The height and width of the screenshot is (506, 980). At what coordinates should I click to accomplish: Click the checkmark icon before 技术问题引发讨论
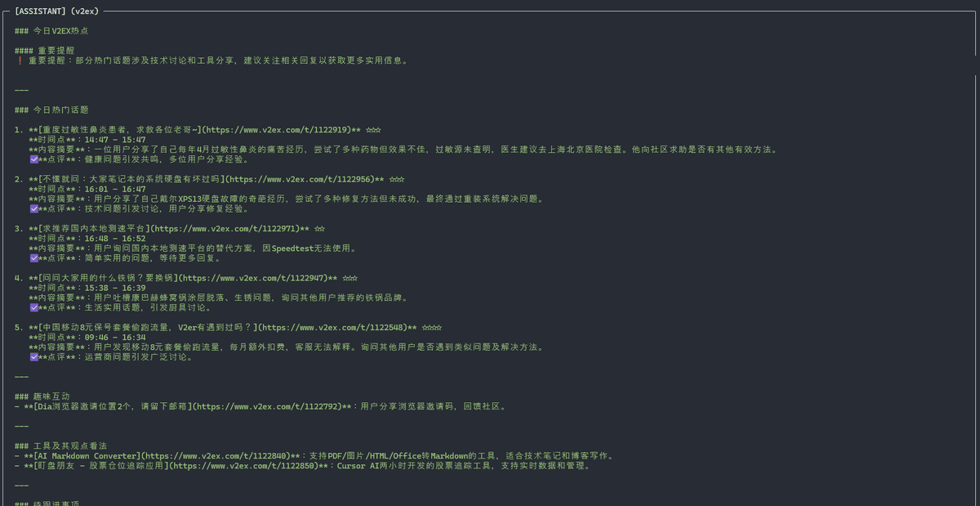33,208
